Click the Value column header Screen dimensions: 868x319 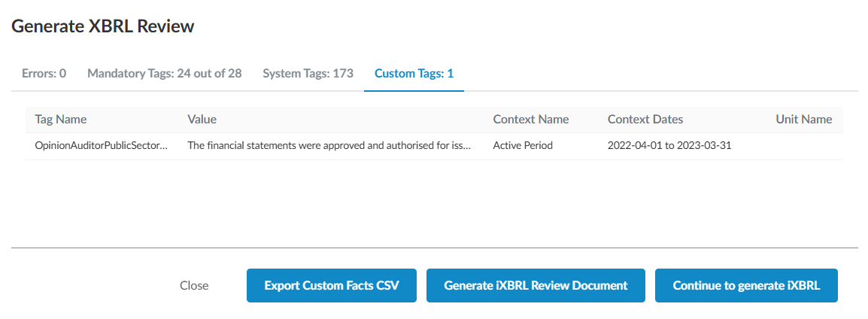[x=202, y=120]
